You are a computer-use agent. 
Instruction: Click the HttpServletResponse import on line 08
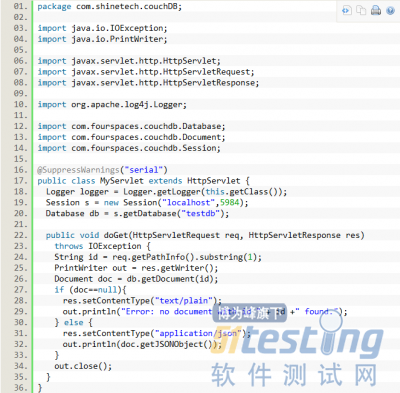148,83
